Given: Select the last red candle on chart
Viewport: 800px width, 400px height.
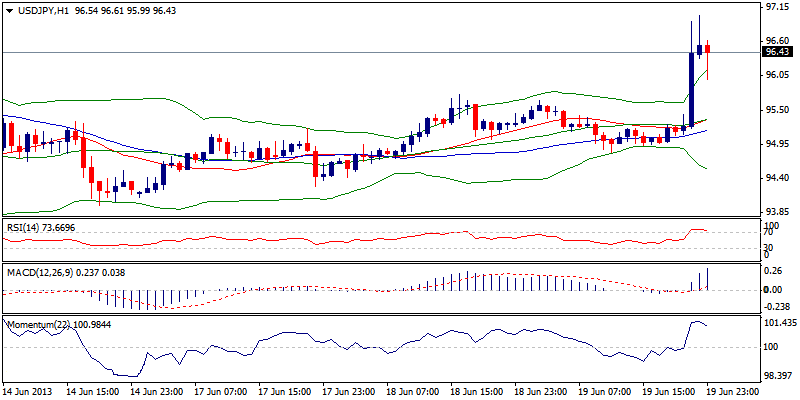Looking at the screenshot, I should click(x=708, y=48).
